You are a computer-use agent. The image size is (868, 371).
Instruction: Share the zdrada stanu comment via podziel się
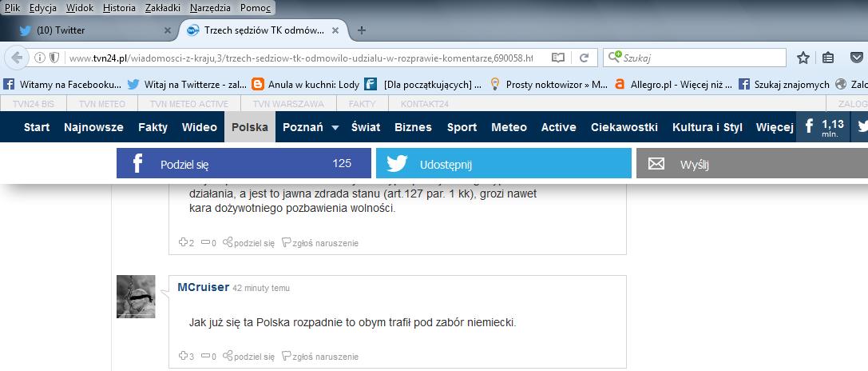(248, 243)
